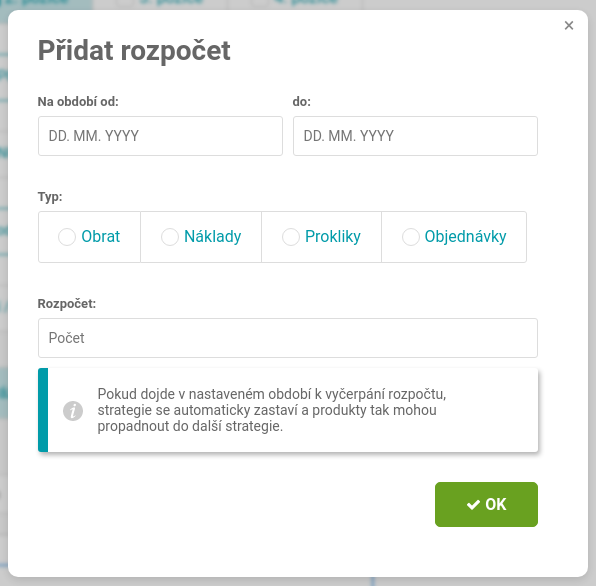The height and width of the screenshot is (586, 596).
Task: Focus the Rozpočet 'Počet' input field
Action: tap(288, 338)
